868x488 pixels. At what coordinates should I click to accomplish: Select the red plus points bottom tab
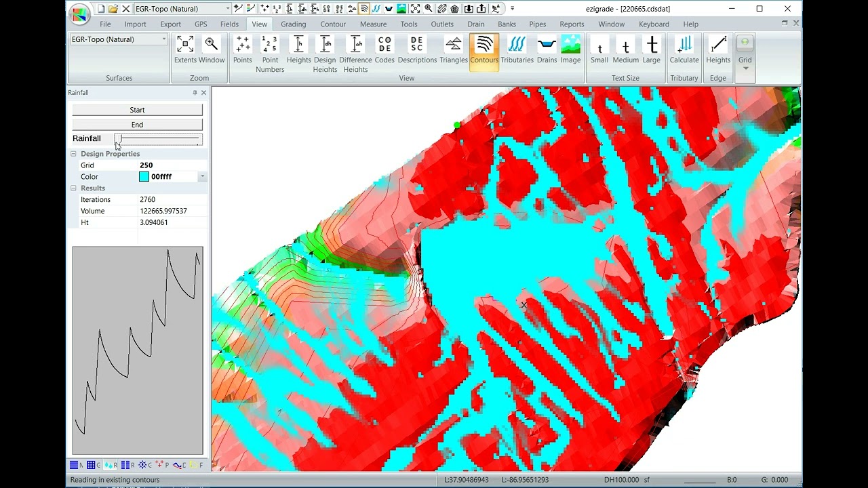pyautogui.click(x=161, y=465)
